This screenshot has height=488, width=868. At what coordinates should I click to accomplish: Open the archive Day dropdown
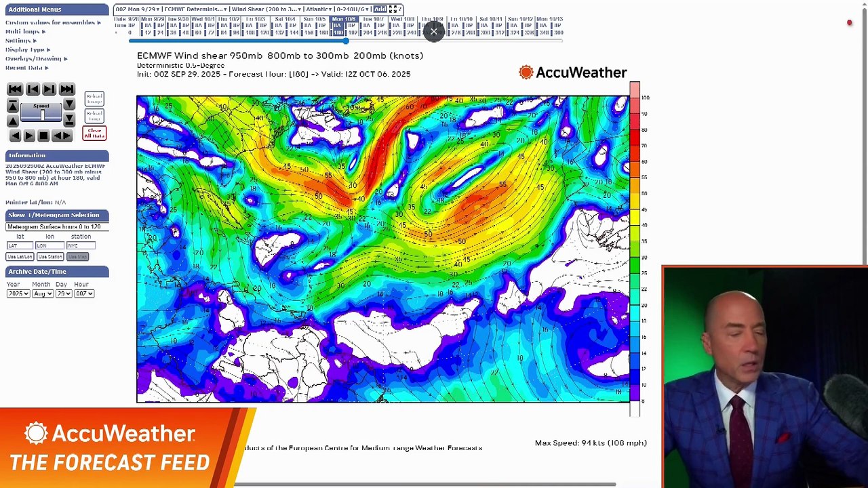pos(63,293)
